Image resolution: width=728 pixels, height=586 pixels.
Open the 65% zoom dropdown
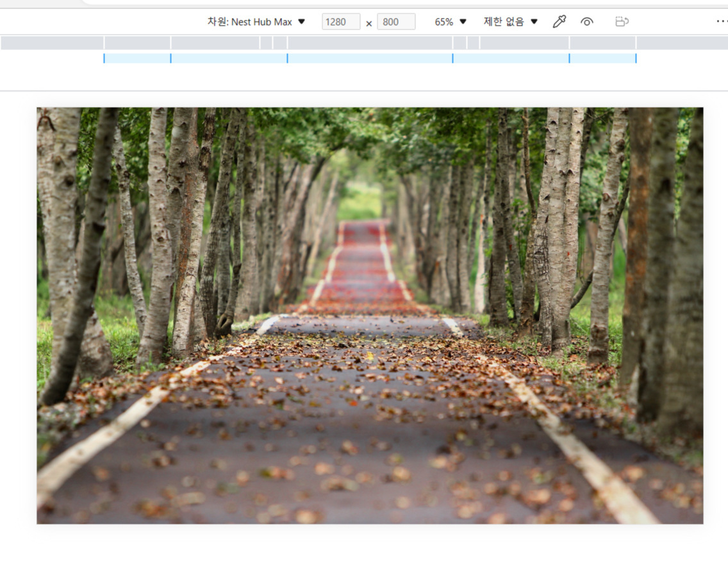pos(450,22)
